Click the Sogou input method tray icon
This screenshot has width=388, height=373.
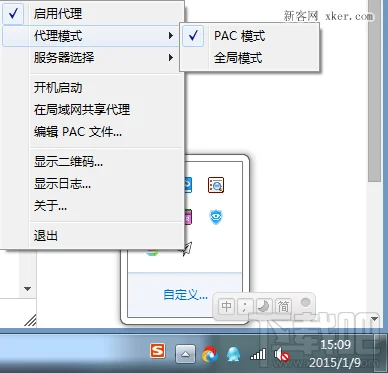point(158,351)
